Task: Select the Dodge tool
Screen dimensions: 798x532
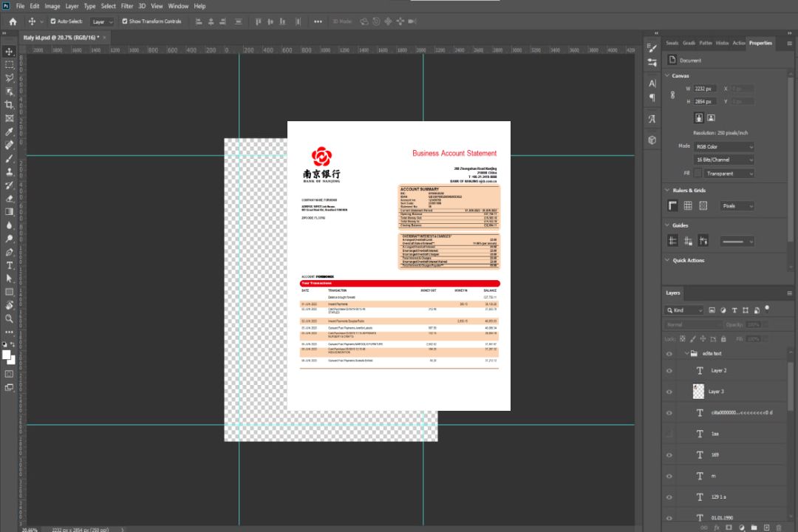Action: coord(9,238)
